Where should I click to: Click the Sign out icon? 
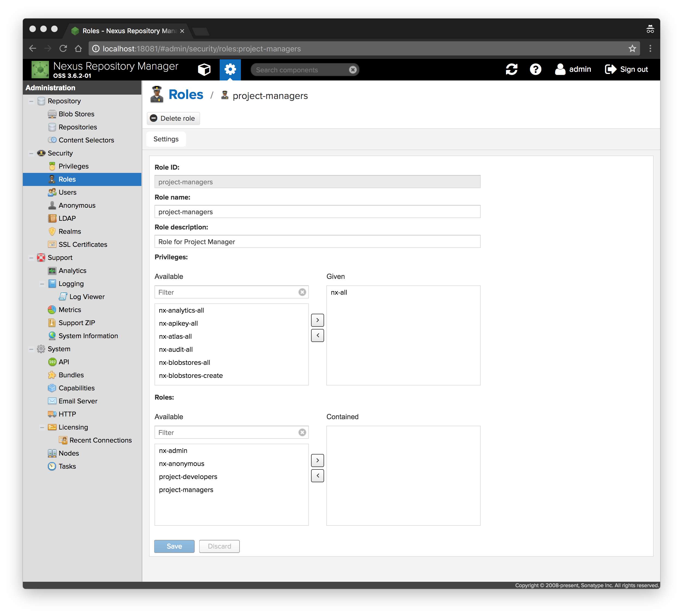(x=611, y=69)
